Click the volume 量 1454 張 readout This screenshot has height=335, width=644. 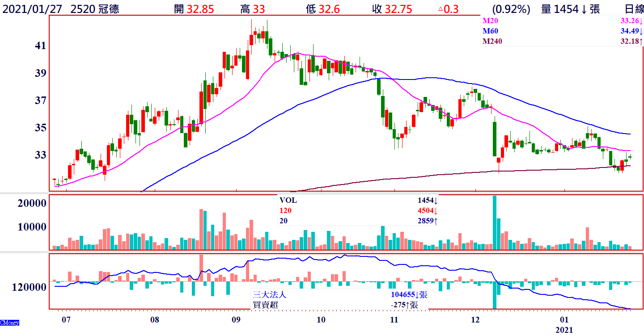570,9
